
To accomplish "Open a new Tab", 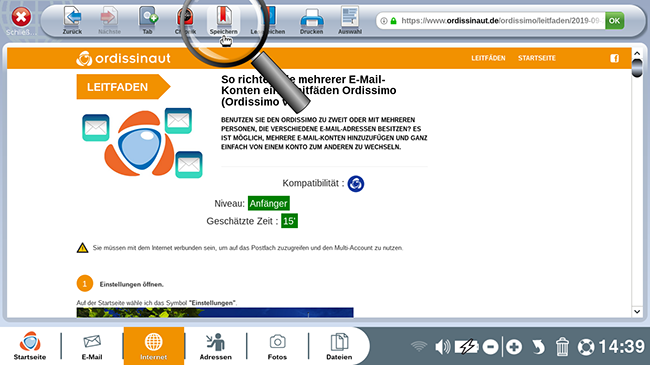I will (x=148, y=20).
